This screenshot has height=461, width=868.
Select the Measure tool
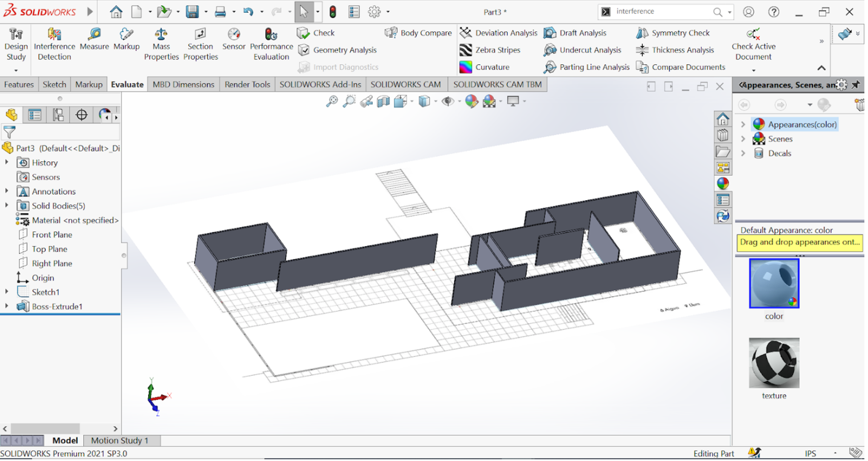(x=94, y=39)
